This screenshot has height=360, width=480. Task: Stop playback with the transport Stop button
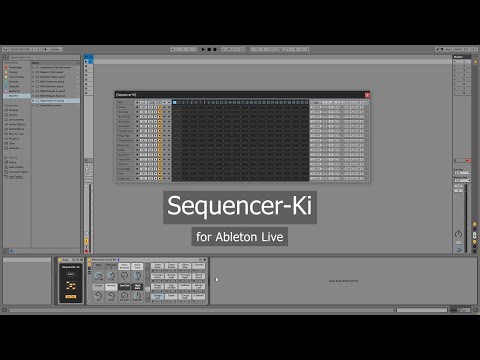tap(209, 49)
